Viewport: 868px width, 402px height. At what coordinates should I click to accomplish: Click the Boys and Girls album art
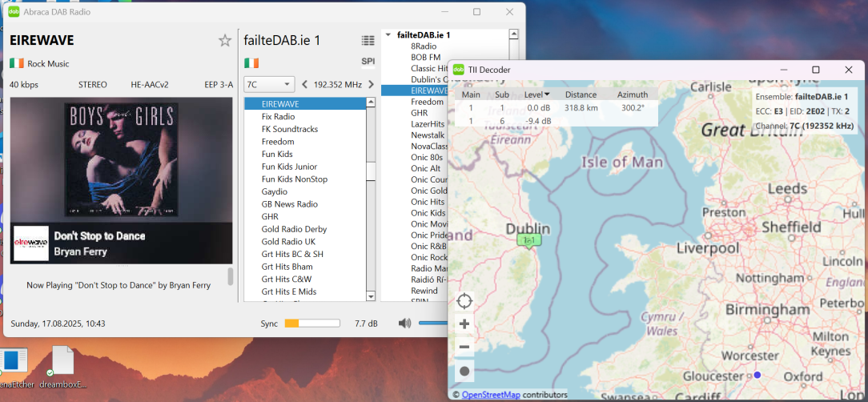click(121, 159)
